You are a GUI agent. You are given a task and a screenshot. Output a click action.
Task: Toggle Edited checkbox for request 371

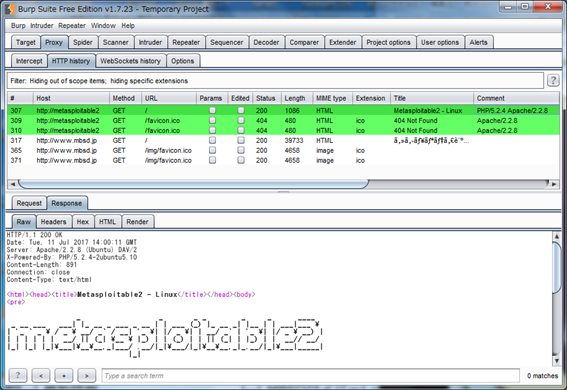(241, 160)
